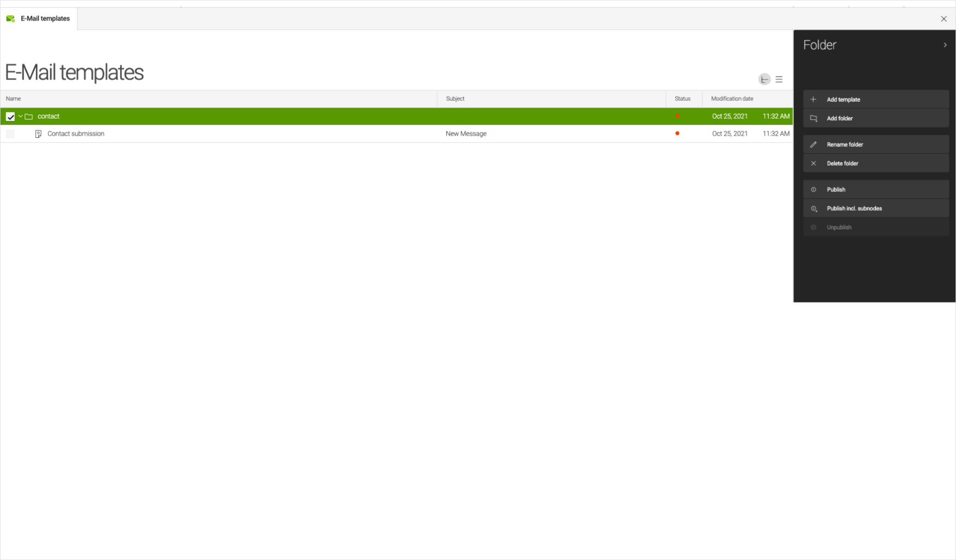Click the red status dot on the contact row

tap(678, 116)
